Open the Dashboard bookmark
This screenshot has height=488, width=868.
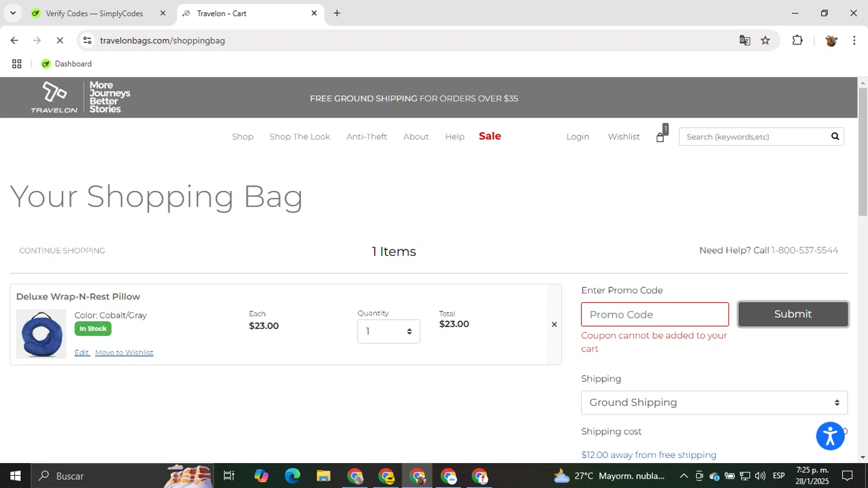[x=67, y=64]
